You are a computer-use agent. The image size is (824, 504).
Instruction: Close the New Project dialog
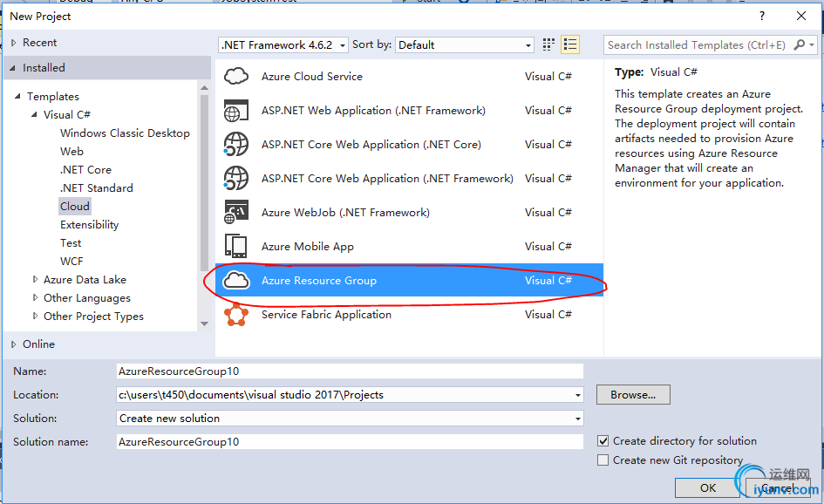[800, 16]
